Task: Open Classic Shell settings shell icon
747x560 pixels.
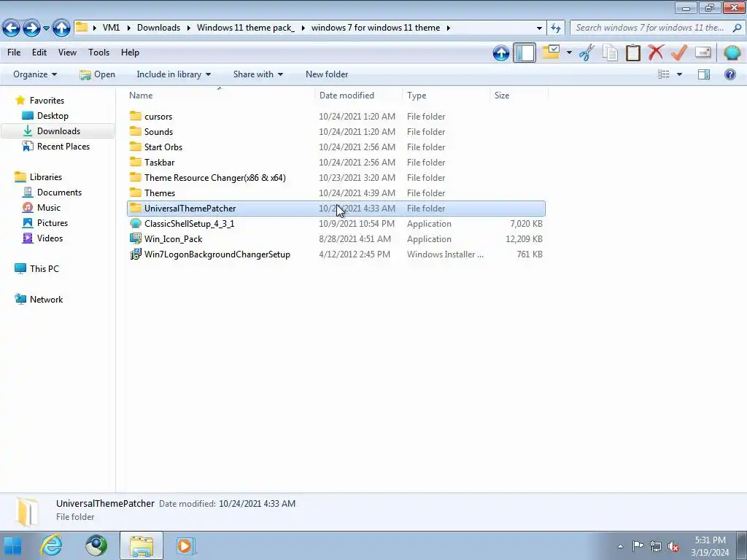Action: coord(732,52)
